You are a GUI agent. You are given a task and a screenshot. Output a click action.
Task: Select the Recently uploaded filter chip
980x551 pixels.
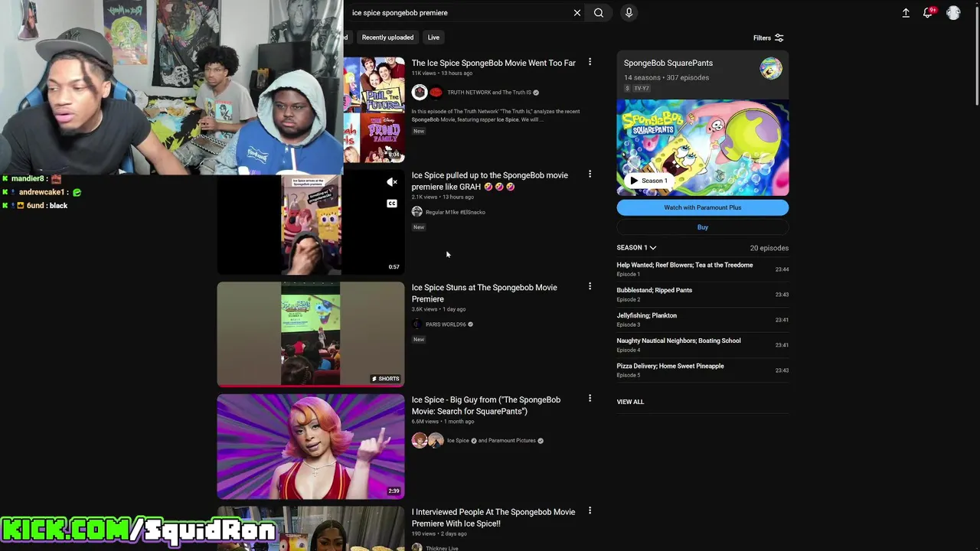pyautogui.click(x=387, y=37)
